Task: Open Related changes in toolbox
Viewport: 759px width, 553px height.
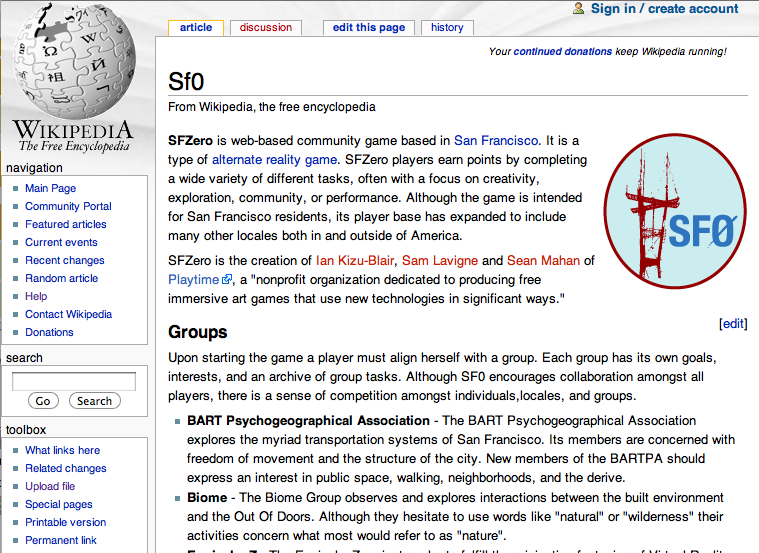Action: pyautogui.click(x=65, y=468)
